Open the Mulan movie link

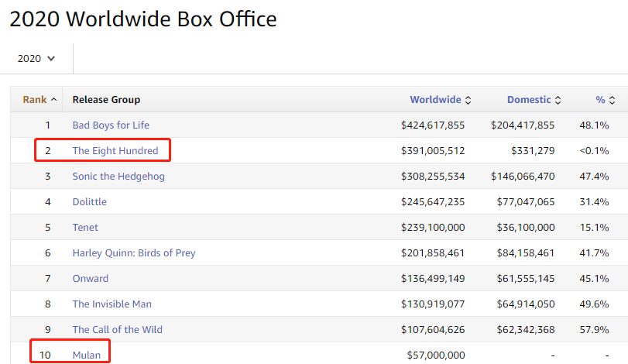[87, 355]
